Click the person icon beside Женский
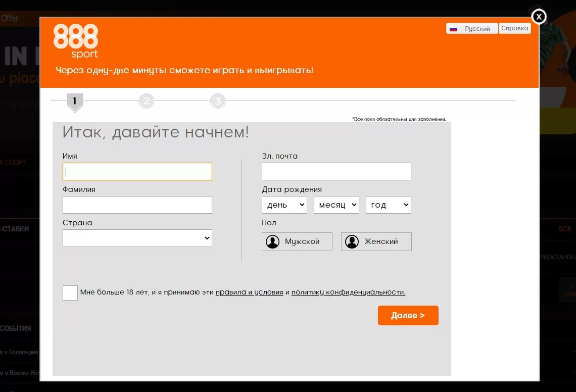 pyautogui.click(x=352, y=241)
